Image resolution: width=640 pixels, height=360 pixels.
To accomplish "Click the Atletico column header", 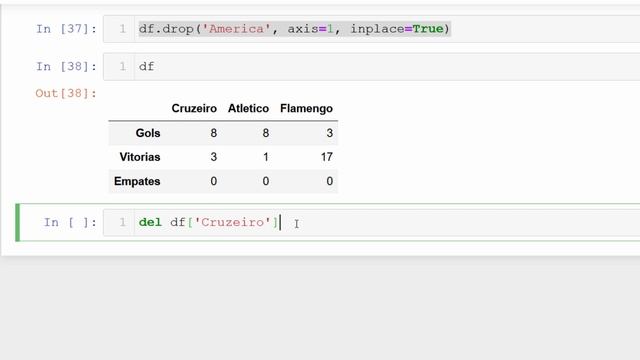I will tap(248, 109).
